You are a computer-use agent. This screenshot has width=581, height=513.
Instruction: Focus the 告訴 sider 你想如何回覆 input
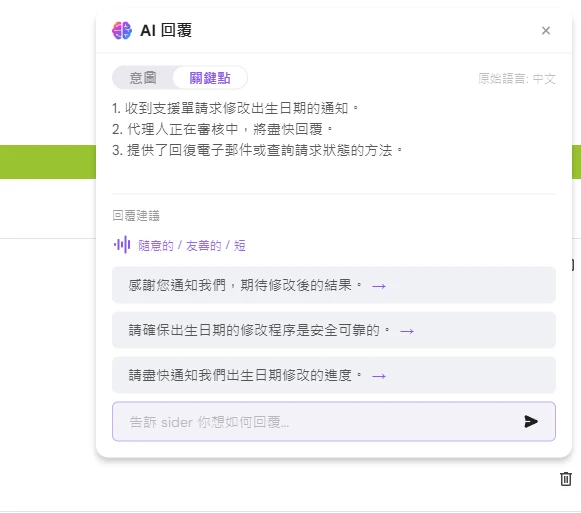pos(319,422)
